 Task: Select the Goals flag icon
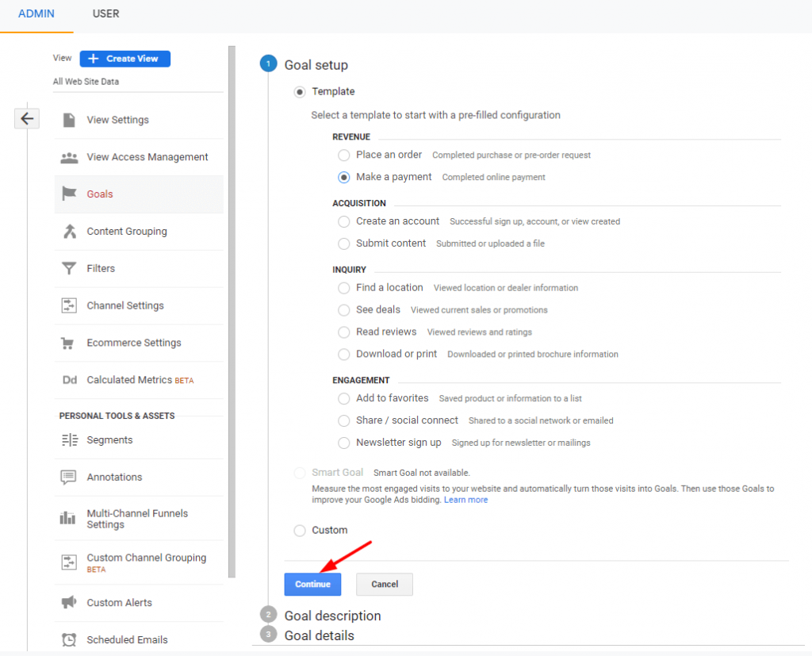click(69, 194)
